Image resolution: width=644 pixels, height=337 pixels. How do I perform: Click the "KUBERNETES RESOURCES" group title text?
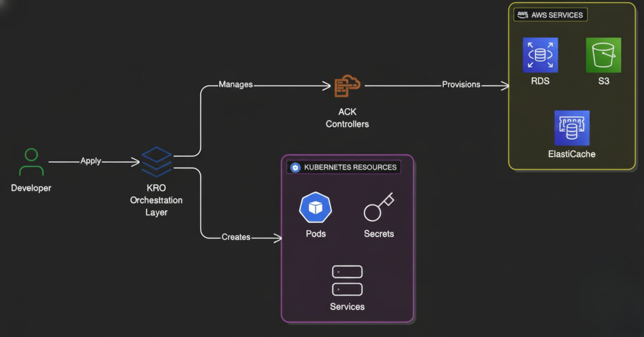pyautogui.click(x=350, y=167)
